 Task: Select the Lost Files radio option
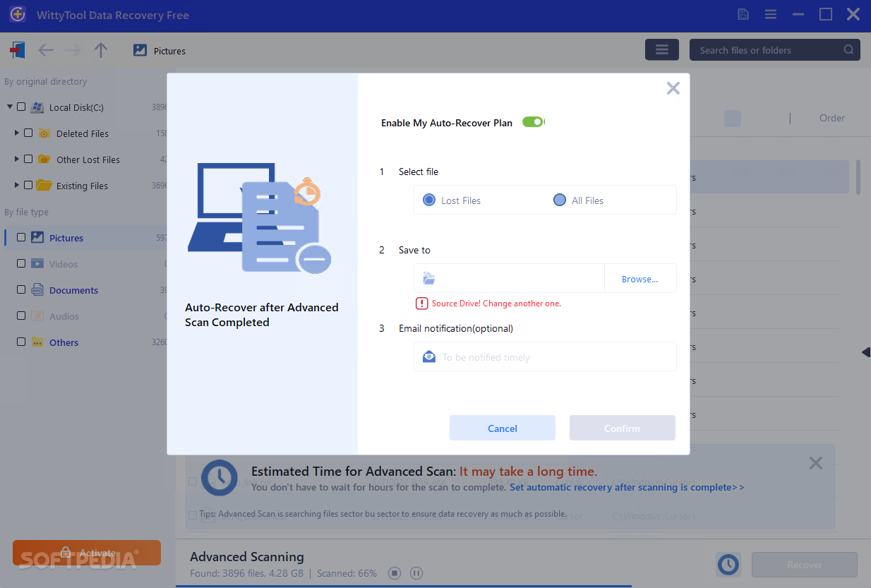[x=429, y=200]
